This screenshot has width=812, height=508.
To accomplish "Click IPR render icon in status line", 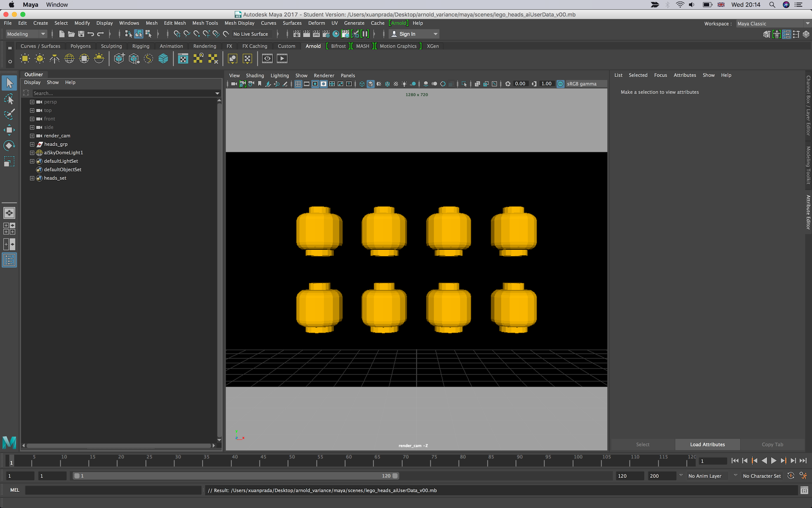I will [316, 34].
